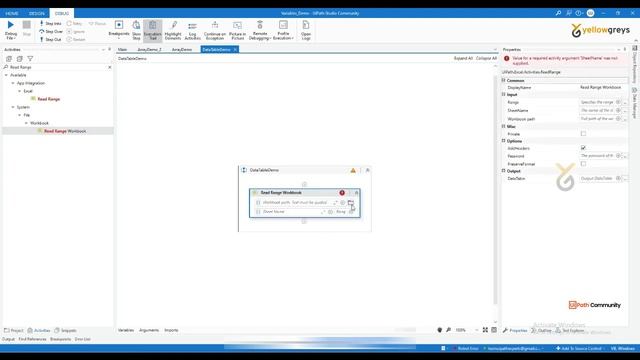Switch to the Project panel tab

14,331
